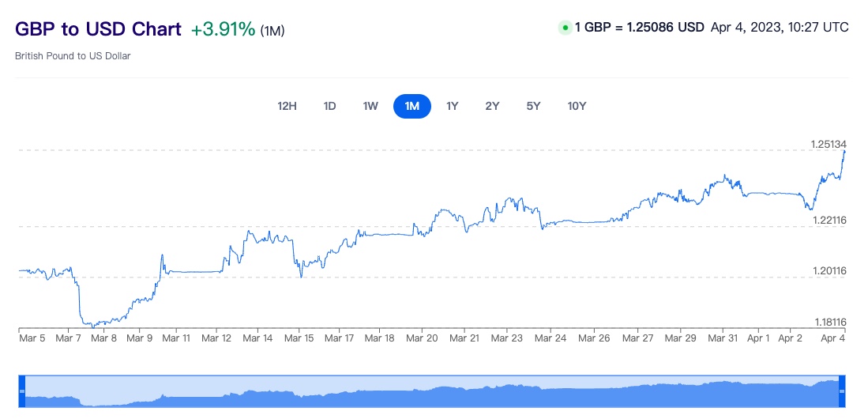Click the chart's lowest point near Mar 8

click(92, 326)
